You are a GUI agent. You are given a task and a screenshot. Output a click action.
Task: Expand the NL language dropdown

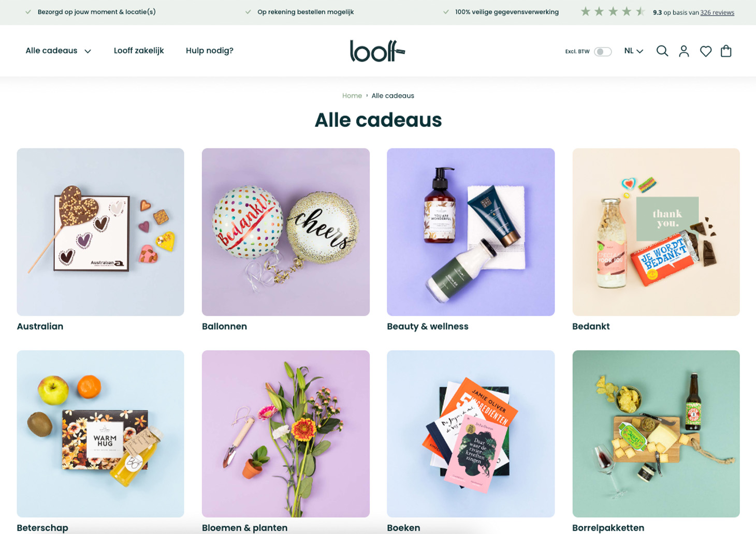coord(633,51)
